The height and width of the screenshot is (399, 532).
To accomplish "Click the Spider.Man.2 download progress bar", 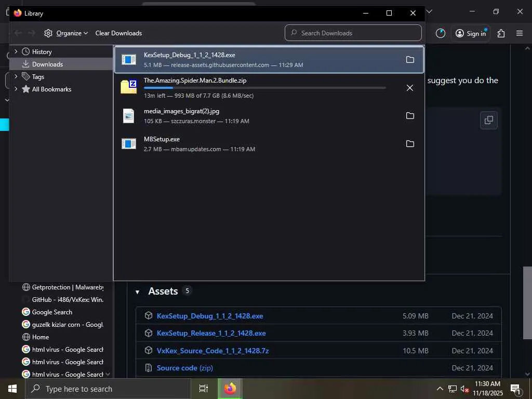I will (264, 88).
